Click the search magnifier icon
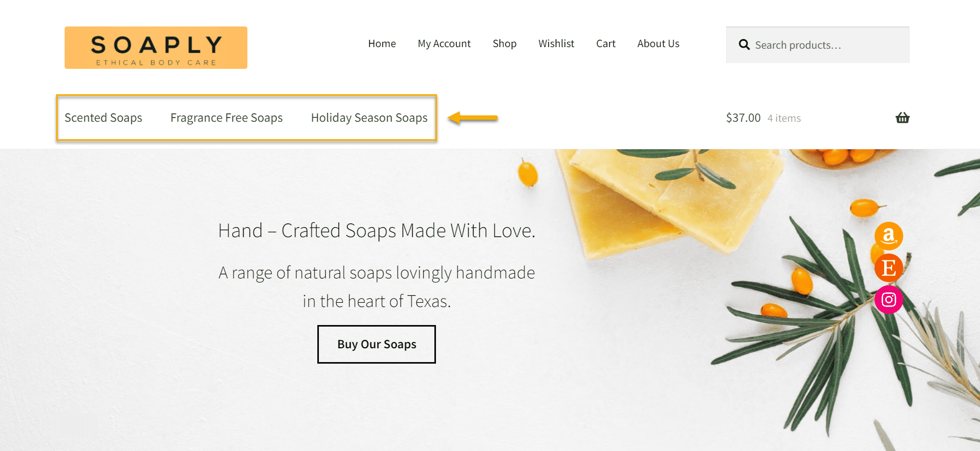This screenshot has height=451, width=980. click(744, 45)
